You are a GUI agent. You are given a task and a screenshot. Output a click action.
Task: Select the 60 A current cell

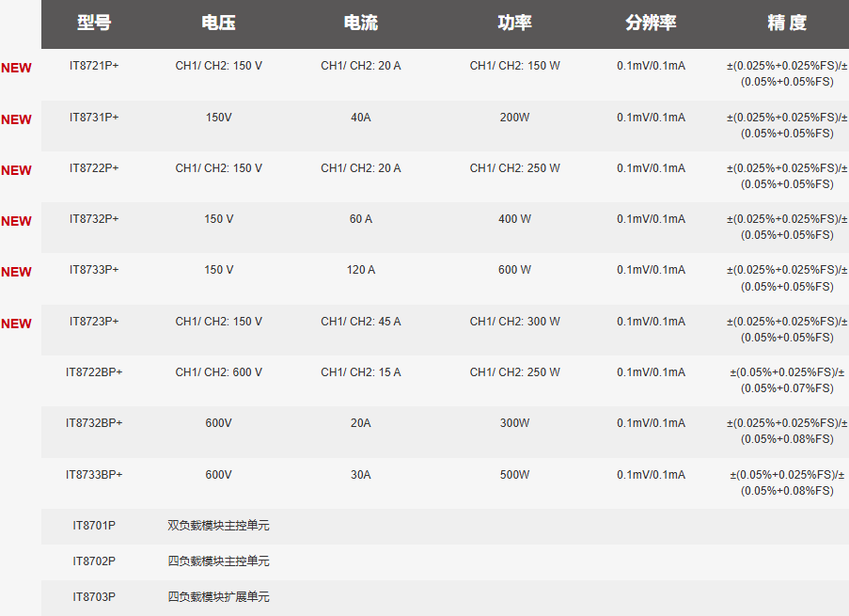point(361,219)
